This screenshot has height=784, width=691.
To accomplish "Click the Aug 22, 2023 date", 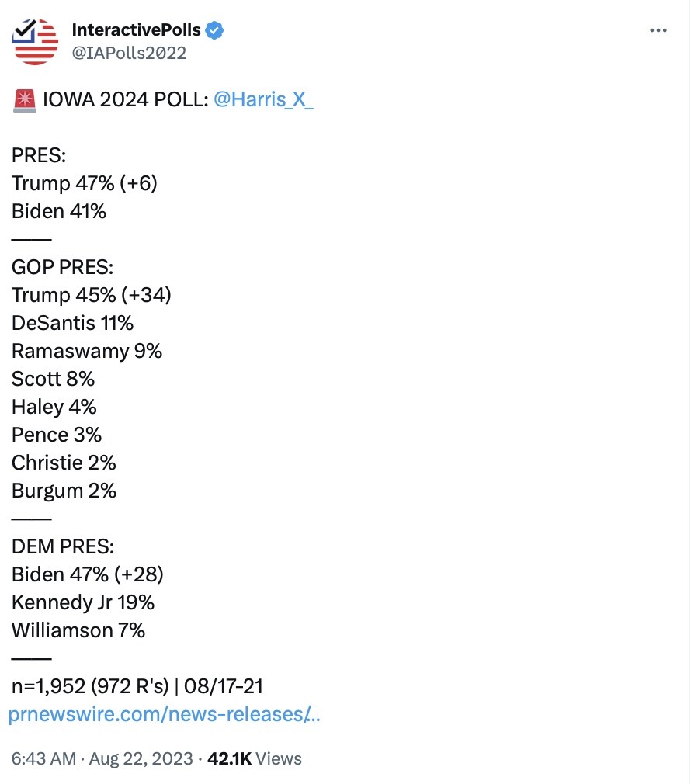I will point(141,758).
